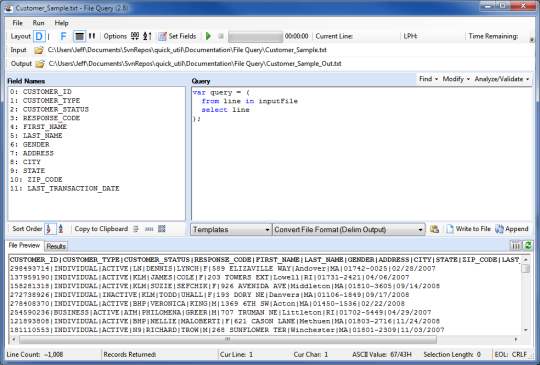Switch to the Results tab

click(x=56, y=246)
